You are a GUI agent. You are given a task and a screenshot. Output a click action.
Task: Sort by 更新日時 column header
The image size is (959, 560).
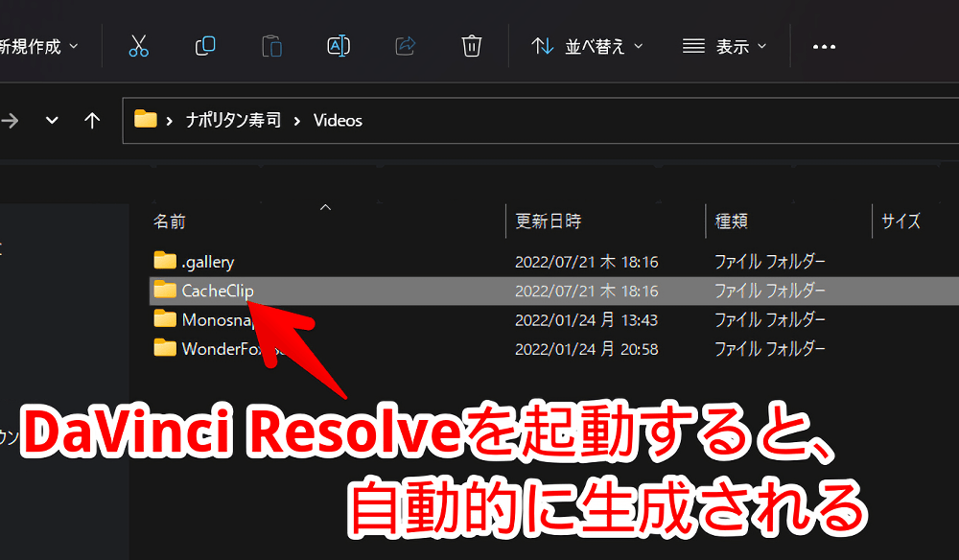click(548, 222)
